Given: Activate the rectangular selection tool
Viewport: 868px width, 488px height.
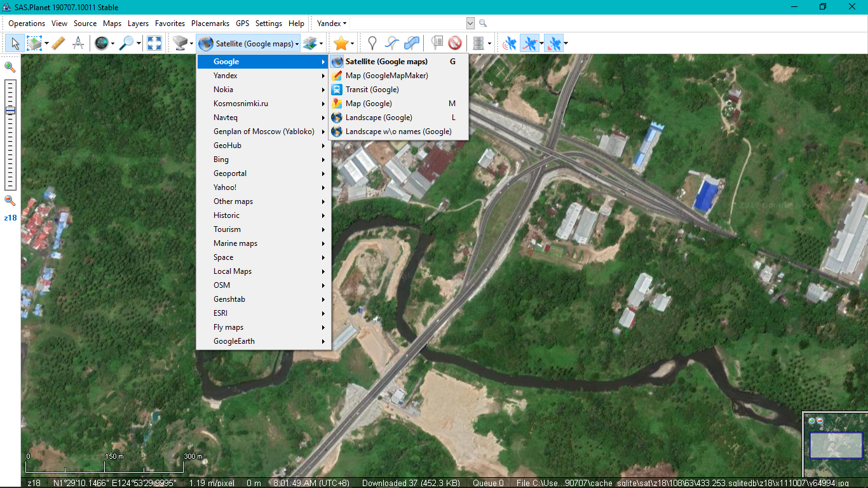Looking at the screenshot, I should 33,43.
